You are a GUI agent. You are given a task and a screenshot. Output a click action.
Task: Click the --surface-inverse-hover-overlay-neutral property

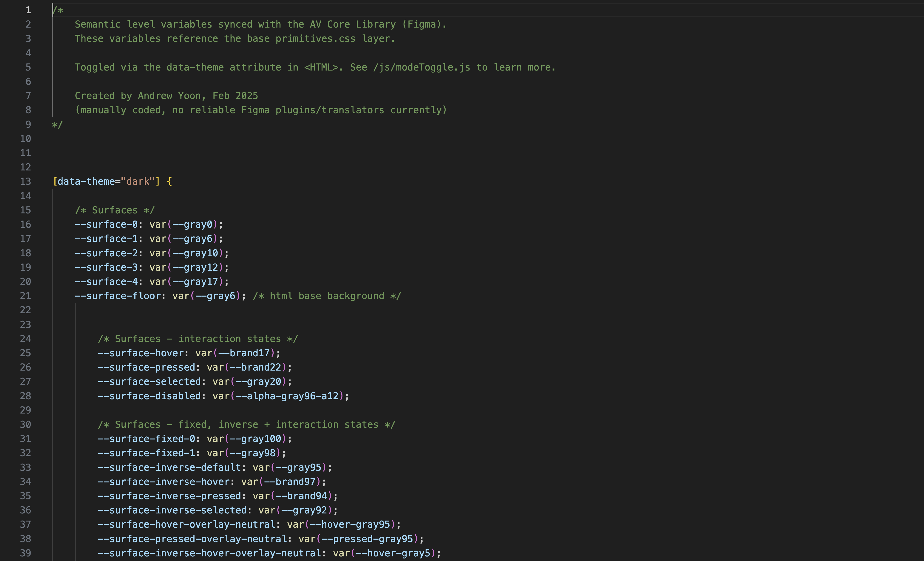click(210, 553)
